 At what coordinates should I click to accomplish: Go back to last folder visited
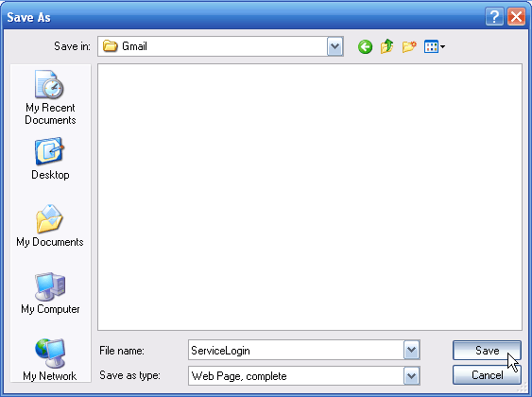(365, 46)
